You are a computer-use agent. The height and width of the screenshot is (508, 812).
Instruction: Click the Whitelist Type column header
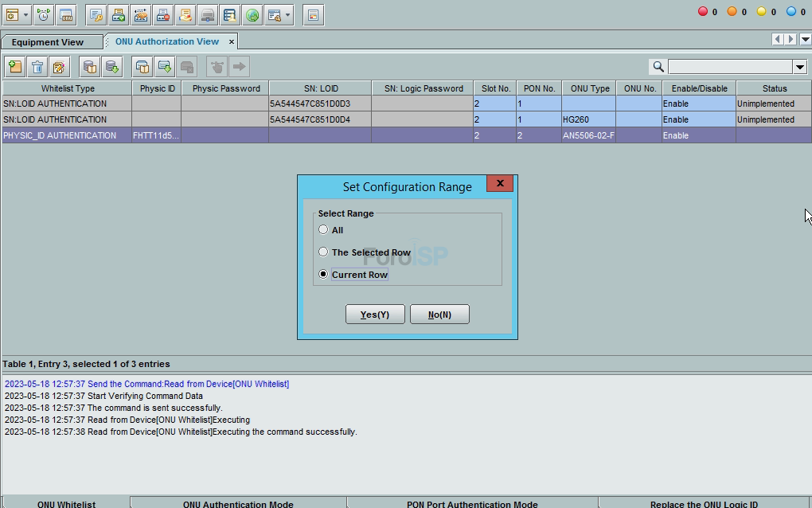click(x=68, y=88)
